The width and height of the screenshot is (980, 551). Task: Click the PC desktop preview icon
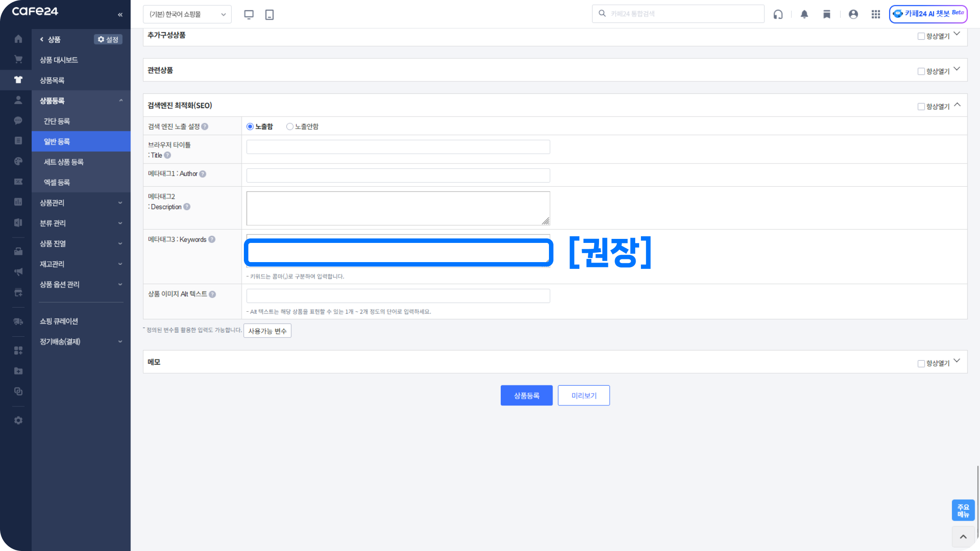click(249, 14)
